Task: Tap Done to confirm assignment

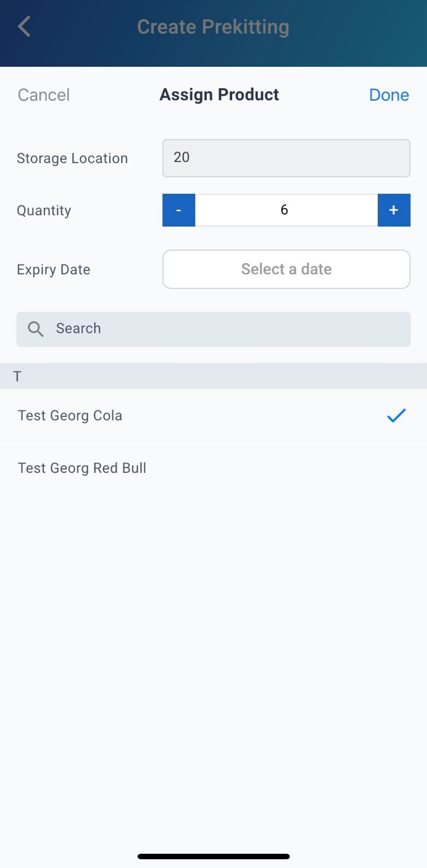Action: coord(389,95)
